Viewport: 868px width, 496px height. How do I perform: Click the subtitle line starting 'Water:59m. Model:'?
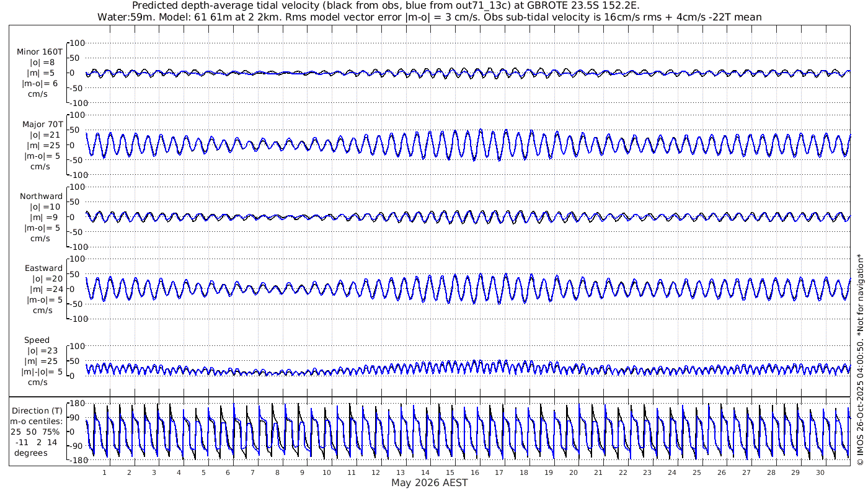(430, 17)
